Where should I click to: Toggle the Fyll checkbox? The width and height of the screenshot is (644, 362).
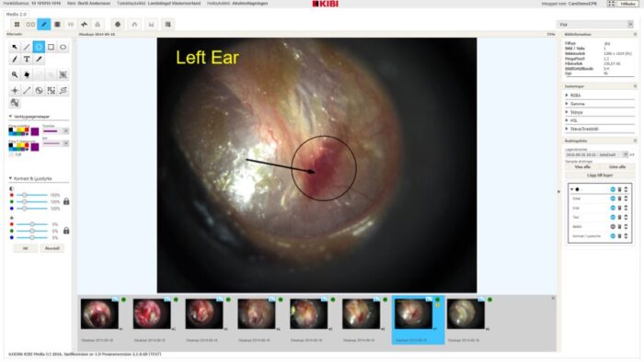click(x=11, y=155)
